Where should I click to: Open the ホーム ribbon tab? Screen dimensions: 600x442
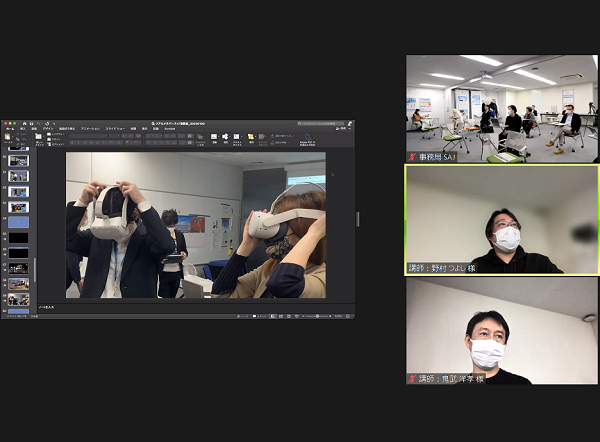point(9,129)
